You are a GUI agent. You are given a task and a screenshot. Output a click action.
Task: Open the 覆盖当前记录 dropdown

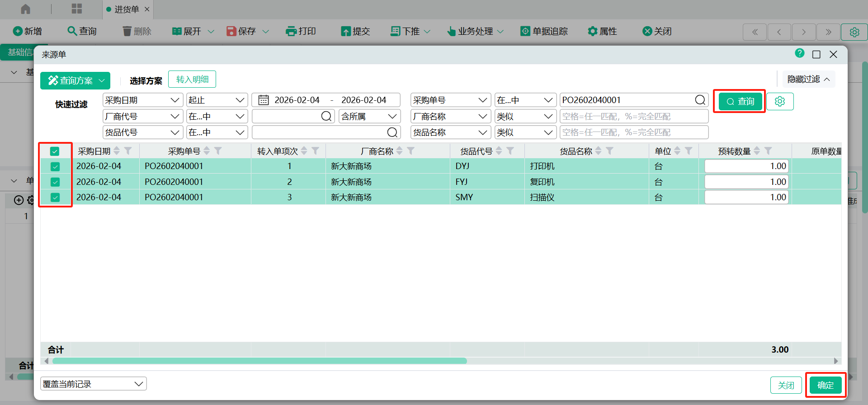[x=94, y=384]
